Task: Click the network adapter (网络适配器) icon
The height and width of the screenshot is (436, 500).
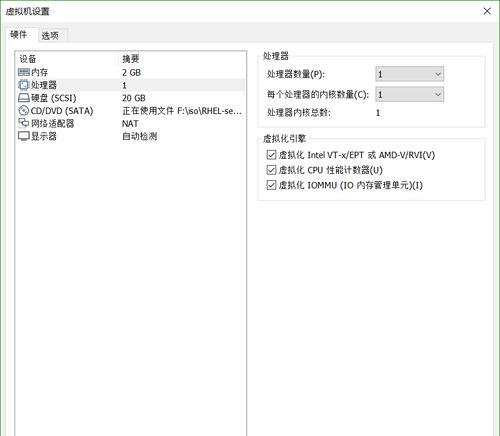Action: (24, 123)
